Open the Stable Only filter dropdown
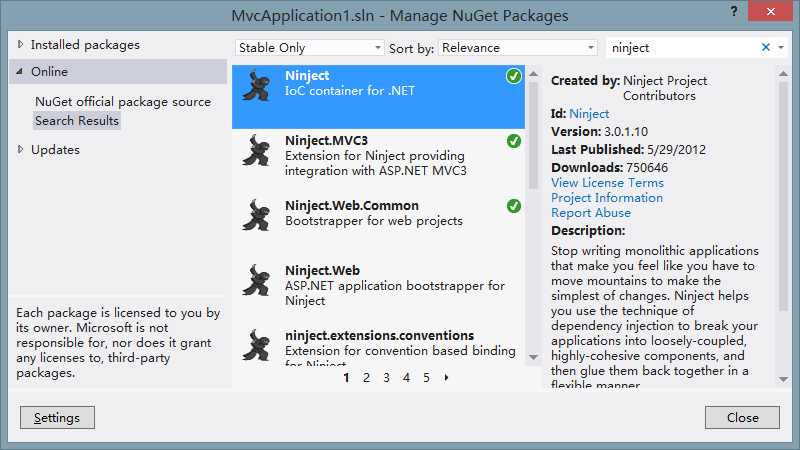This screenshot has height=450, width=800. pos(309,47)
